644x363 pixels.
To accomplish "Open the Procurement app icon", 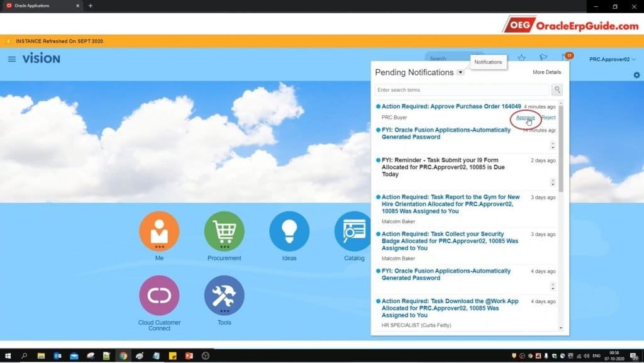I will (224, 232).
